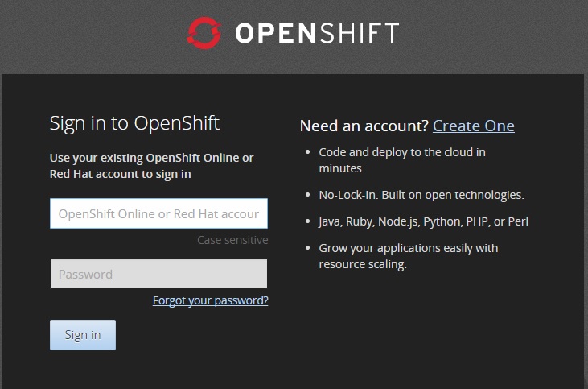Click the Sign in to OpenShift heading
The height and width of the screenshot is (389, 588).
134,123
